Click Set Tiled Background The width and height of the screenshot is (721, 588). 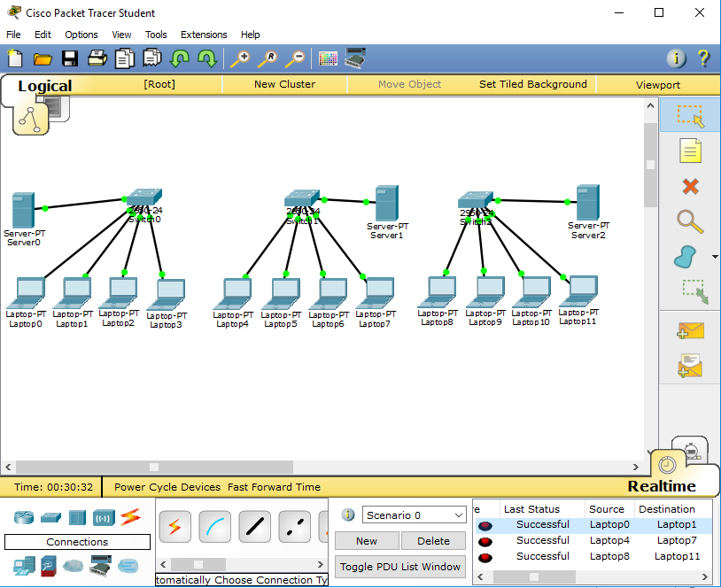pos(532,84)
